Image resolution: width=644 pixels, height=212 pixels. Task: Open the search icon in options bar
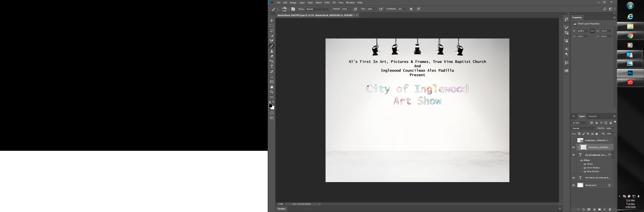(605, 9)
